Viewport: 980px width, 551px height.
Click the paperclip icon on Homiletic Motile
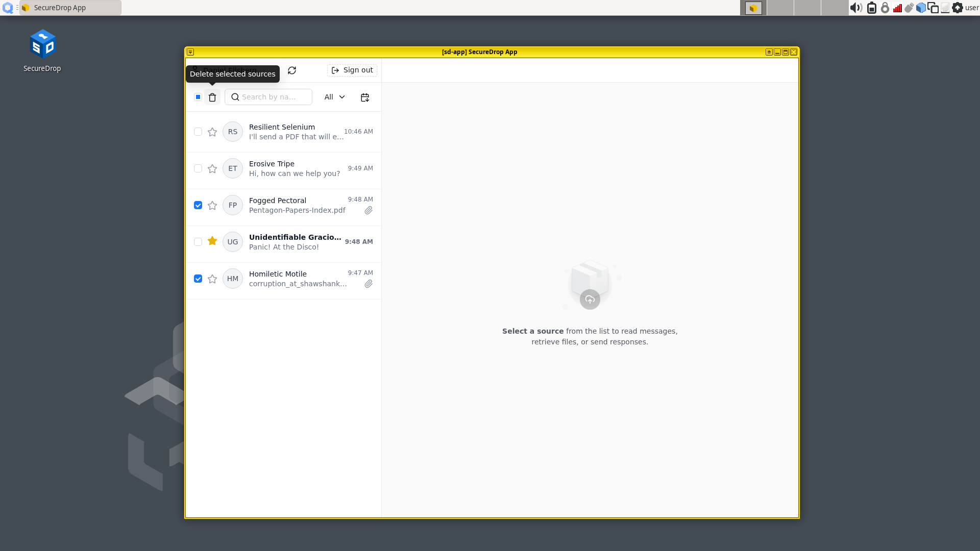(x=369, y=284)
